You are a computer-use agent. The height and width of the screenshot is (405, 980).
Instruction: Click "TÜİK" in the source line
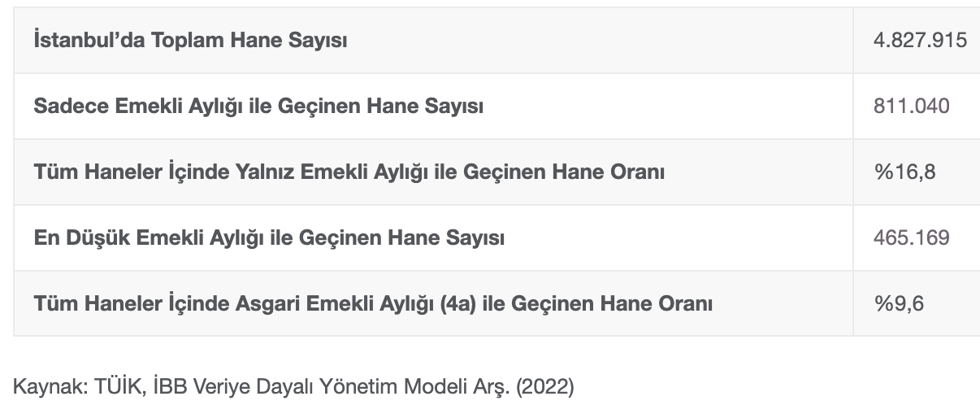(113, 387)
